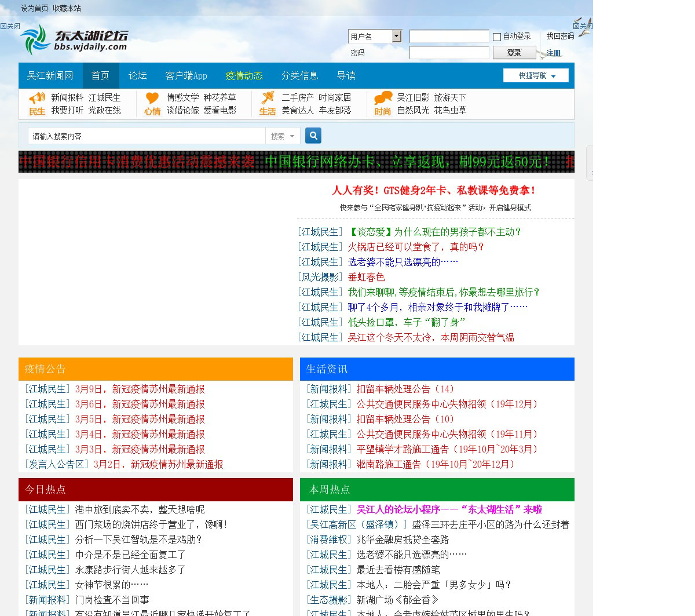Click the blue magnifier search icon

pyautogui.click(x=313, y=136)
